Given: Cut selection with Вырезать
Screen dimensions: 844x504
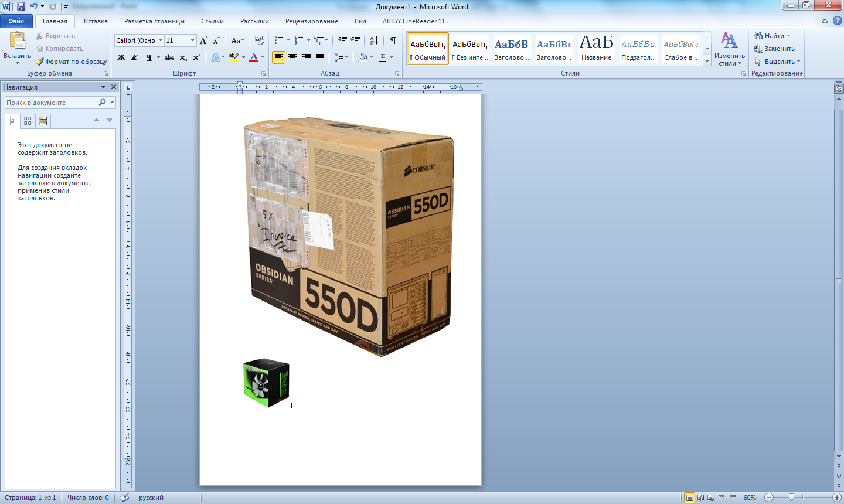Looking at the screenshot, I should coord(56,36).
